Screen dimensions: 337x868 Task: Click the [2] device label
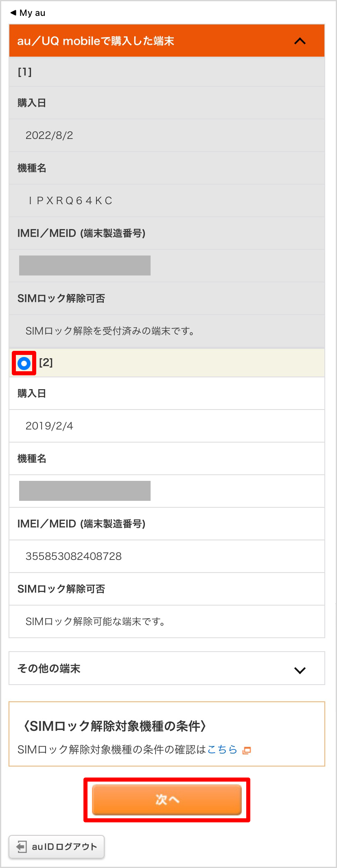(46, 362)
